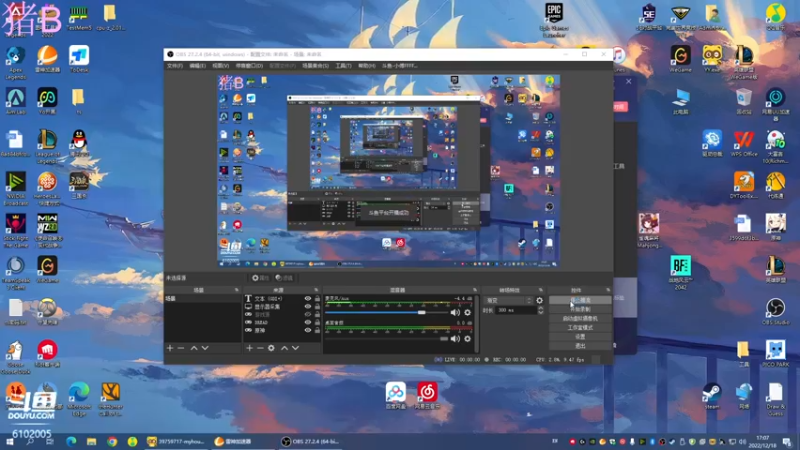The height and width of the screenshot is (450, 800).
Task: Toggle lock on DREAD source
Action: [x=317, y=322]
